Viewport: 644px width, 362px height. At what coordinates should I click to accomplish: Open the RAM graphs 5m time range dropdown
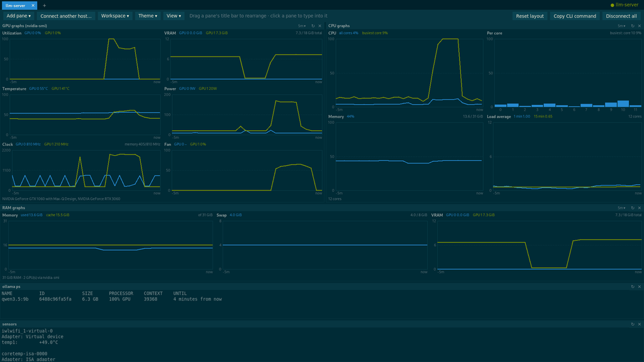point(621,208)
